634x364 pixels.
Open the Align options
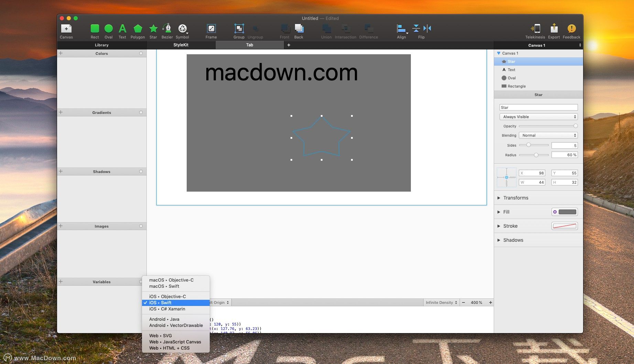click(x=402, y=29)
